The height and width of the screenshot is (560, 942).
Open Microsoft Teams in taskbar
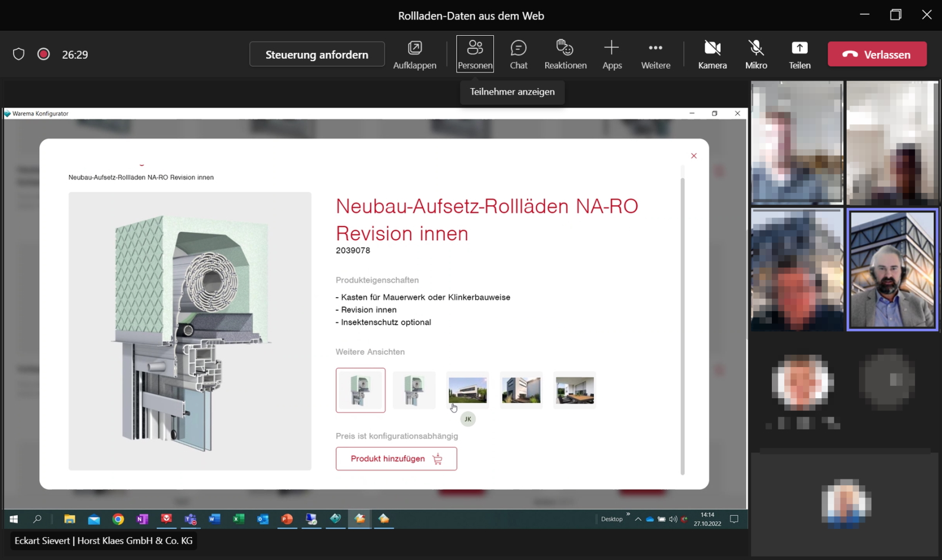coord(190,519)
